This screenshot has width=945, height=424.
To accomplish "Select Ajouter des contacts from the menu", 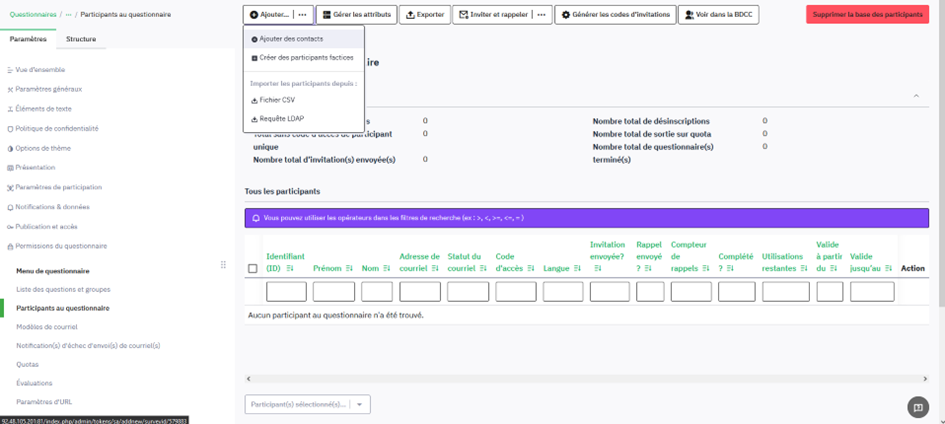I will (290, 39).
